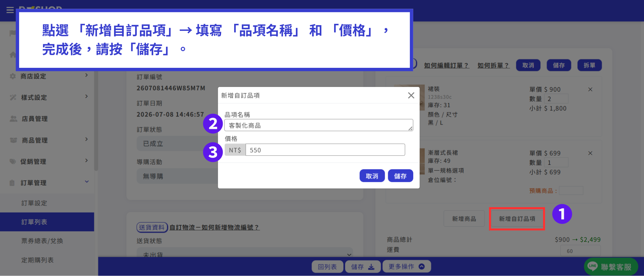Click the 商店設定 gear icon
Image resolution: width=644 pixels, height=276 pixels.
[x=13, y=76]
